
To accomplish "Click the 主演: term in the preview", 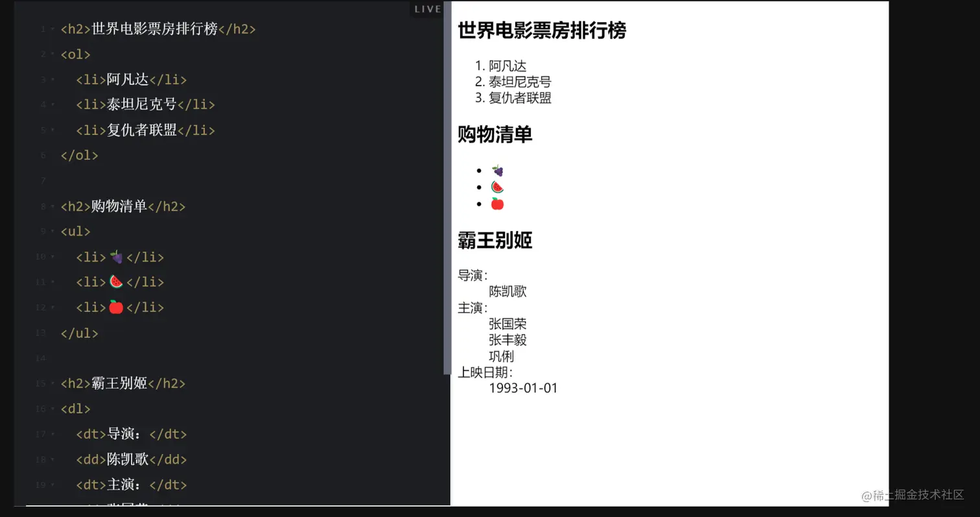I will [473, 307].
